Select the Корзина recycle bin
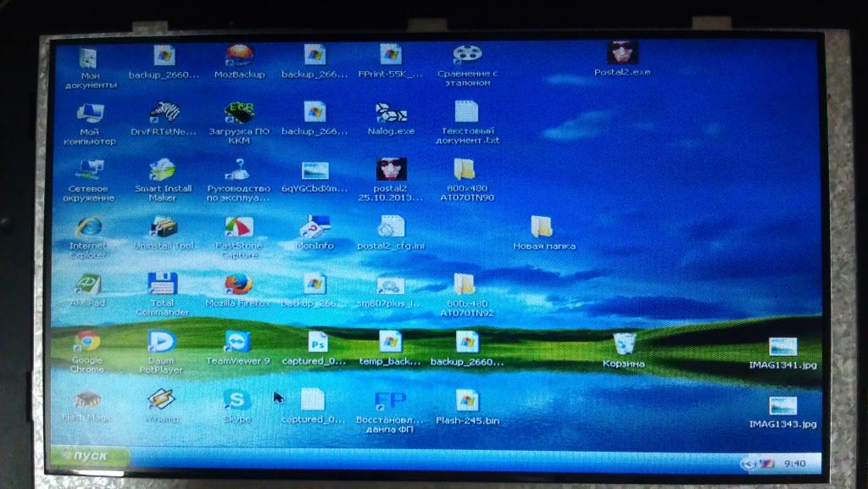The image size is (868, 489). pos(624,344)
